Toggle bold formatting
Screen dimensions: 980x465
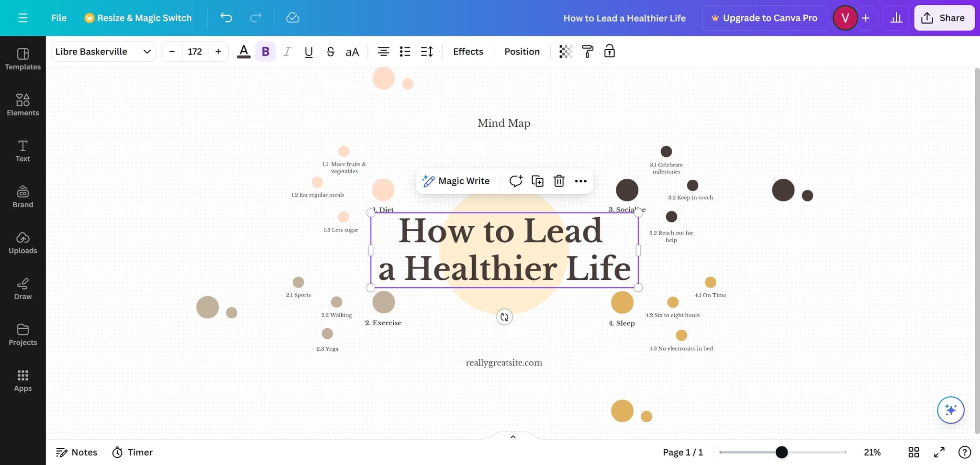click(266, 51)
